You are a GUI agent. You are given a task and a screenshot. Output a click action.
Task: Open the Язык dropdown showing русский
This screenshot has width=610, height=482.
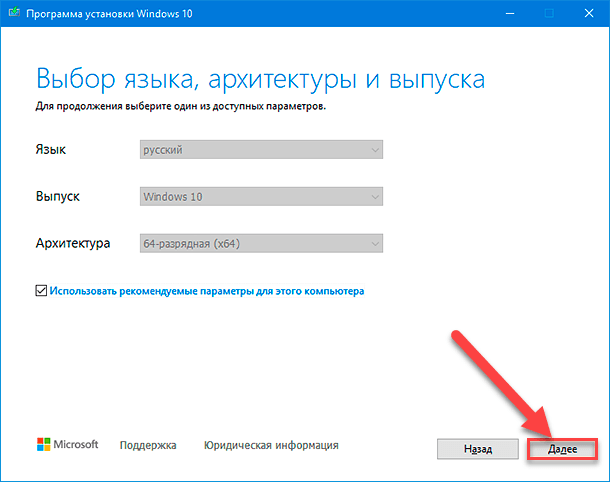tap(261, 150)
